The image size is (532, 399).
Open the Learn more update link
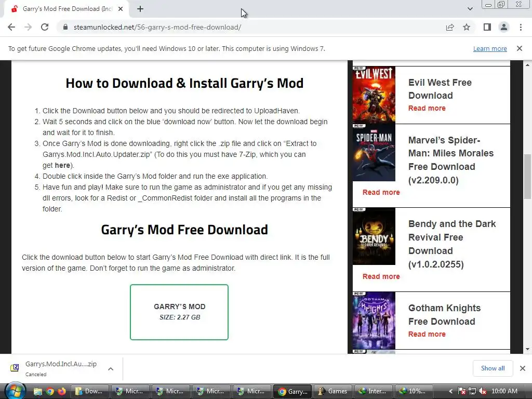pyautogui.click(x=490, y=48)
